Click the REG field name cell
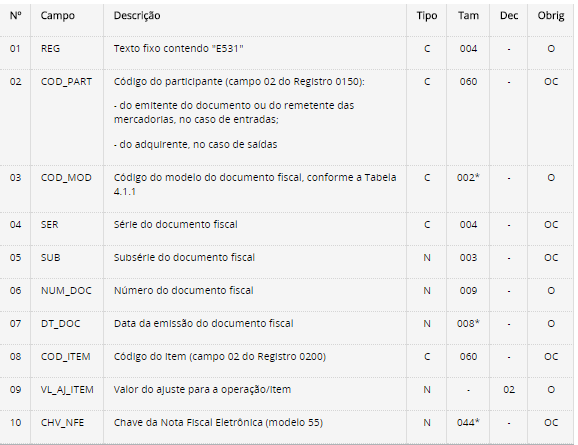578x445 pixels. point(50,49)
